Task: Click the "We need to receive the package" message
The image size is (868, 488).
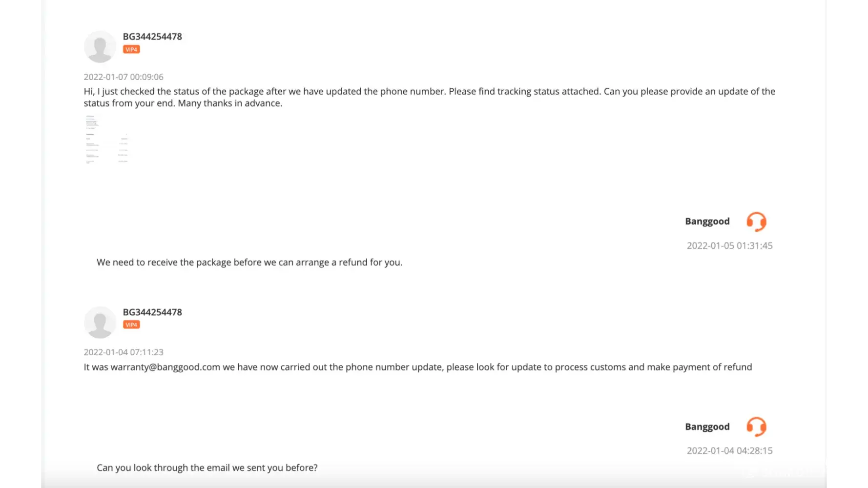Action: click(x=249, y=263)
